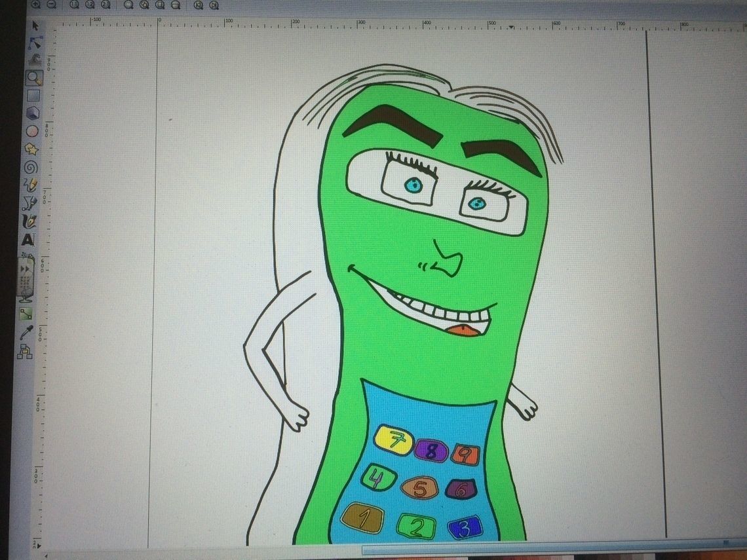
Task: Select the Ellipse circle tool
Action: coord(32,131)
